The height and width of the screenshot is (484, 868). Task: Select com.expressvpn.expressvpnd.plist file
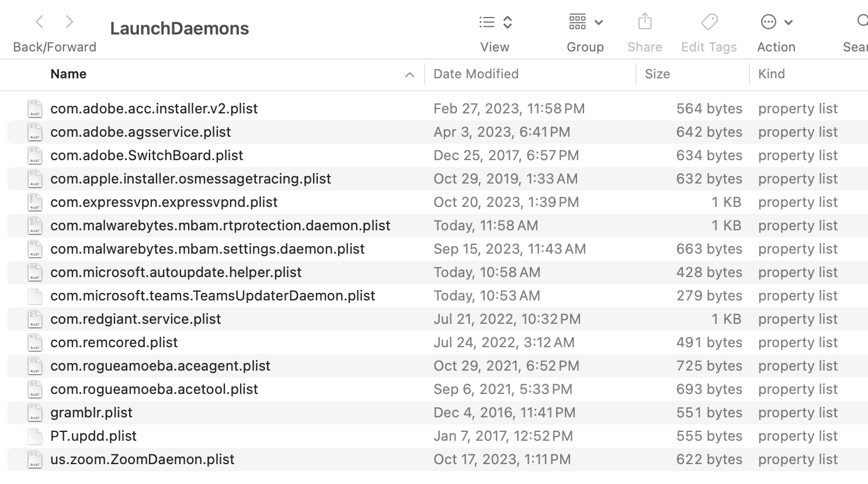[x=164, y=202]
